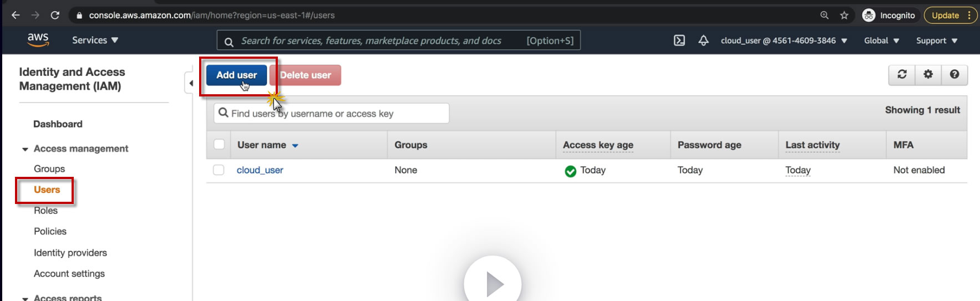Open table settings gear icon
This screenshot has height=301, width=980.
point(928,75)
